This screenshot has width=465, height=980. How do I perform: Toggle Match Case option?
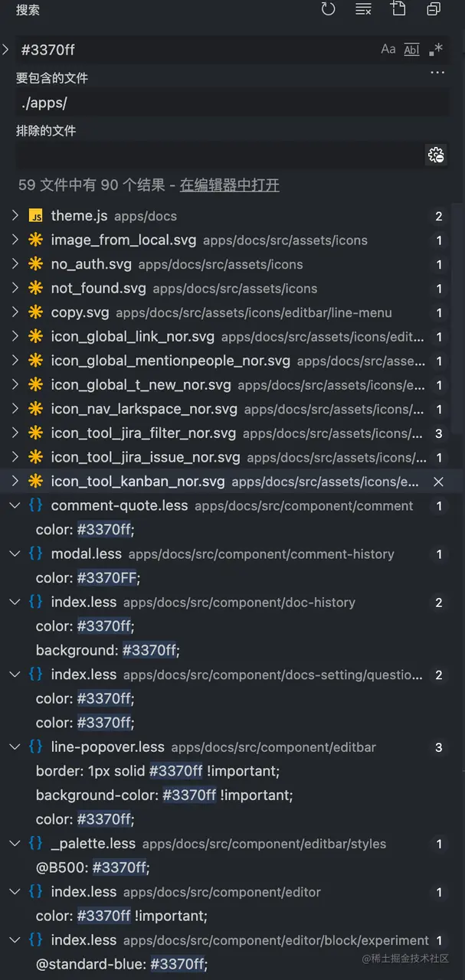[388, 50]
